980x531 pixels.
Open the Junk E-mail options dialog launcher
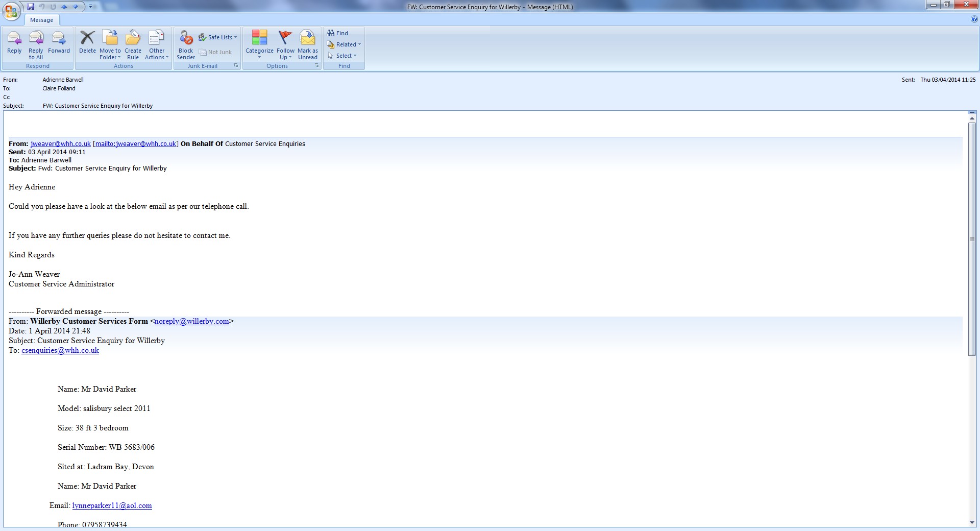click(236, 66)
